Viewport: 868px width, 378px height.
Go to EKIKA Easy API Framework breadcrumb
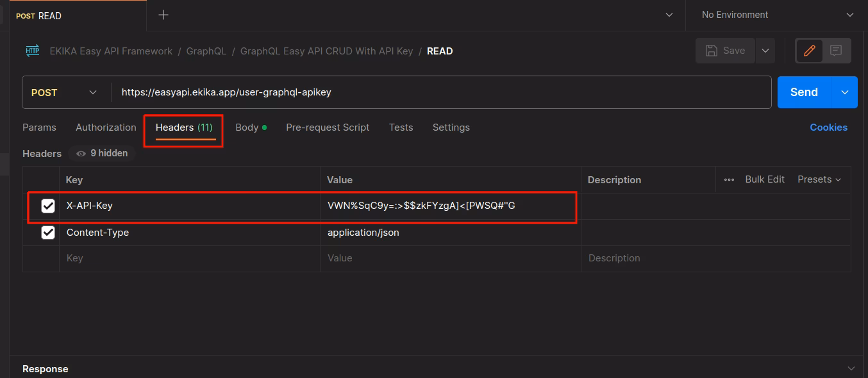111,51
